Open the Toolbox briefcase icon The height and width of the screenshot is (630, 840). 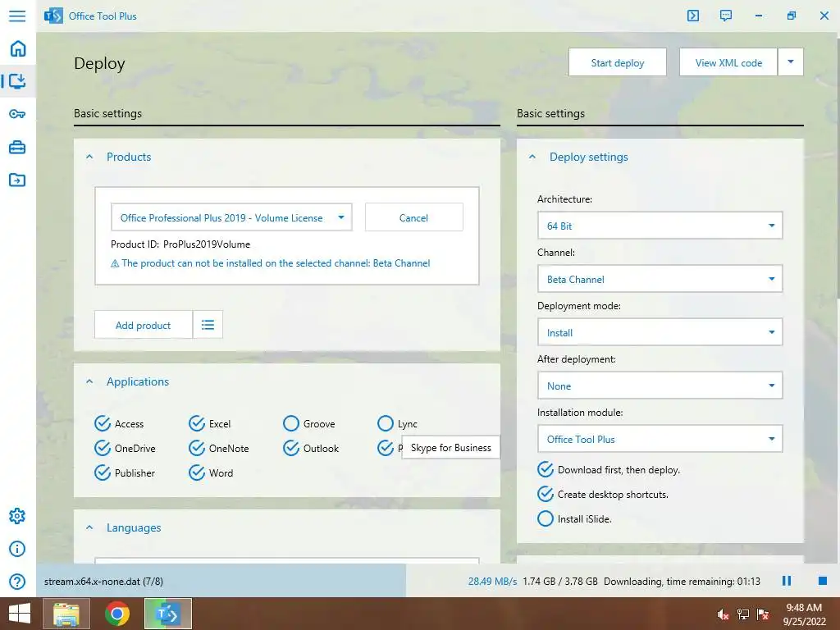click(x=17, y=147)
